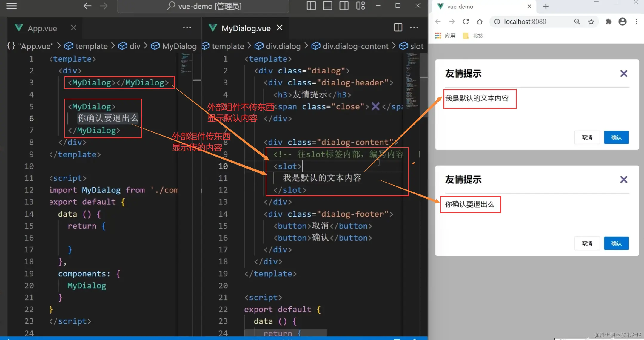Image resolution: width=644 pixels, height=340 pixels.
Task: Click 我是默认的文本内容 in MyDialog.vue code
Action: 322,178
